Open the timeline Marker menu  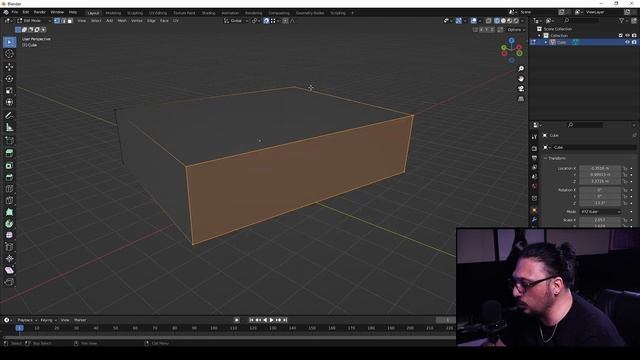coord(80,320)
